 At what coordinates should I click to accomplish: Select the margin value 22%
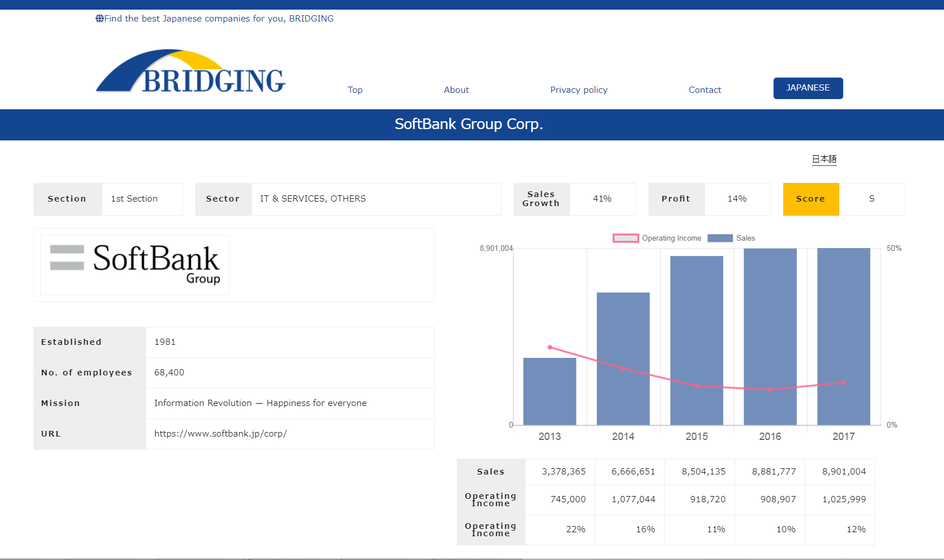coord(576,529)
